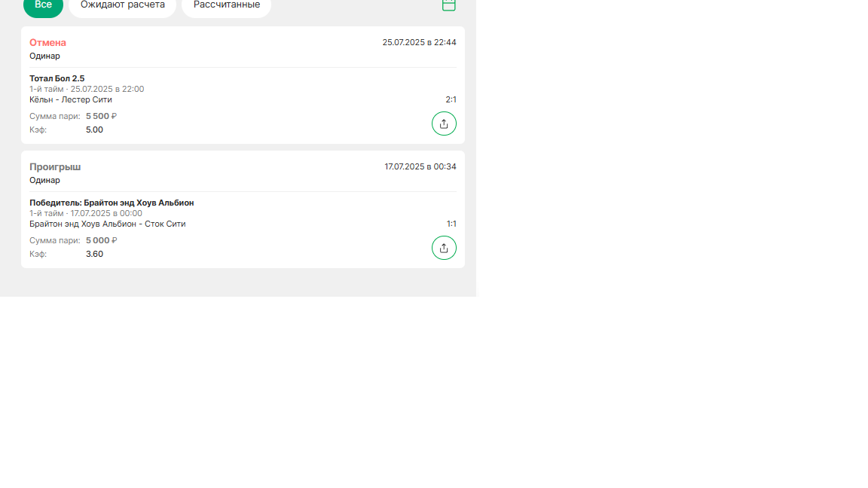
Task: Open the Отмена status label
Action: 47,43
